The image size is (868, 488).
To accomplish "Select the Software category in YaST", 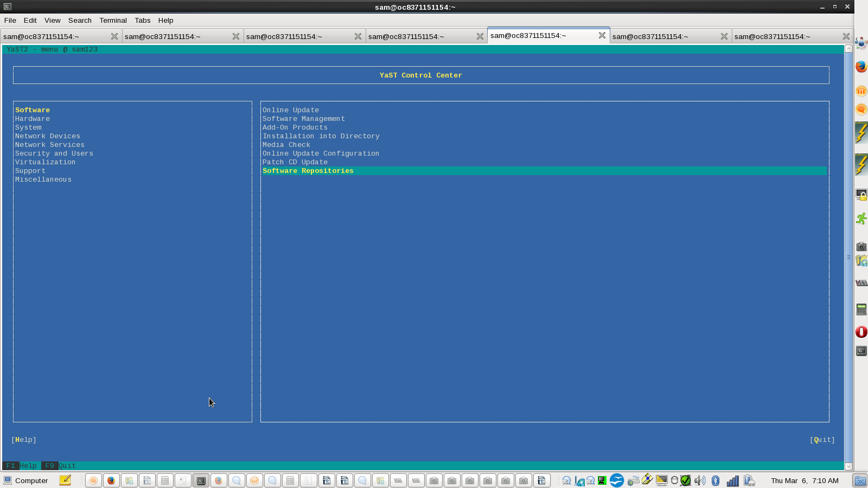I will click(33, 110).
